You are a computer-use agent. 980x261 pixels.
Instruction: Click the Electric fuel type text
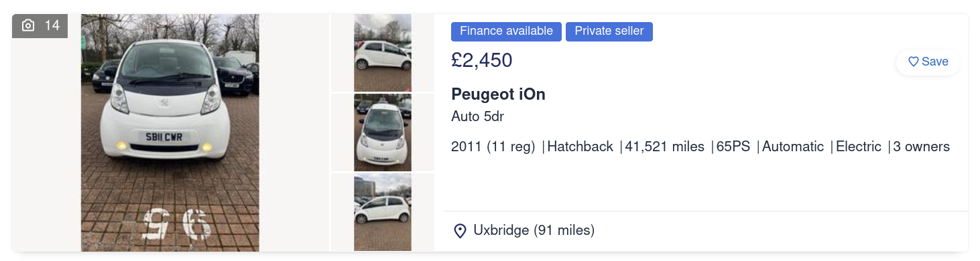point(859,147)
